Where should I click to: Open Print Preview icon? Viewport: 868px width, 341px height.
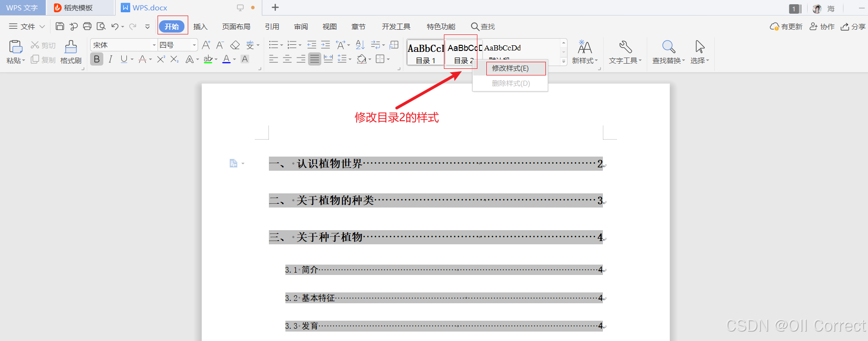coord(101,26)
